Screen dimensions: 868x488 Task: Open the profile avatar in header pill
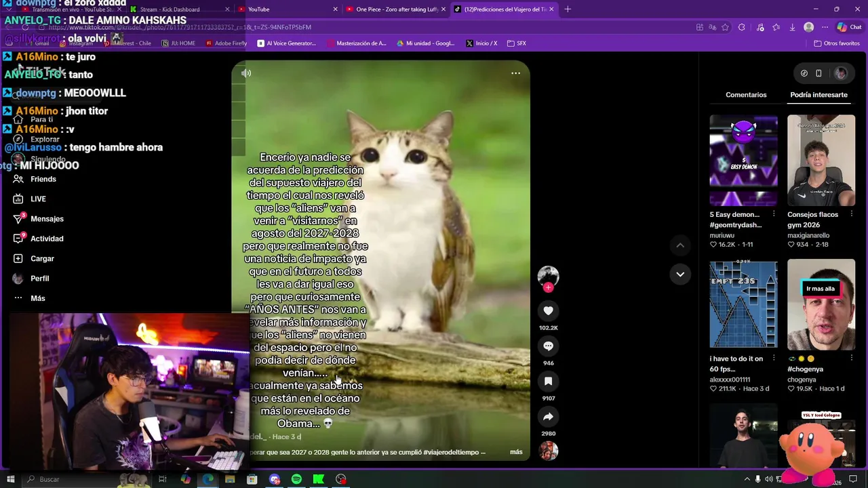(840, 73)
